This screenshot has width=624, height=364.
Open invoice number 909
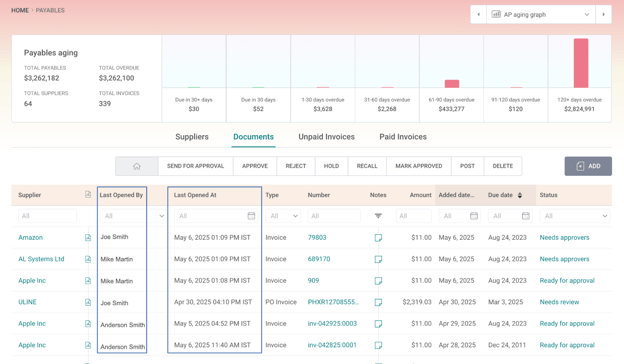pos(313,280)
